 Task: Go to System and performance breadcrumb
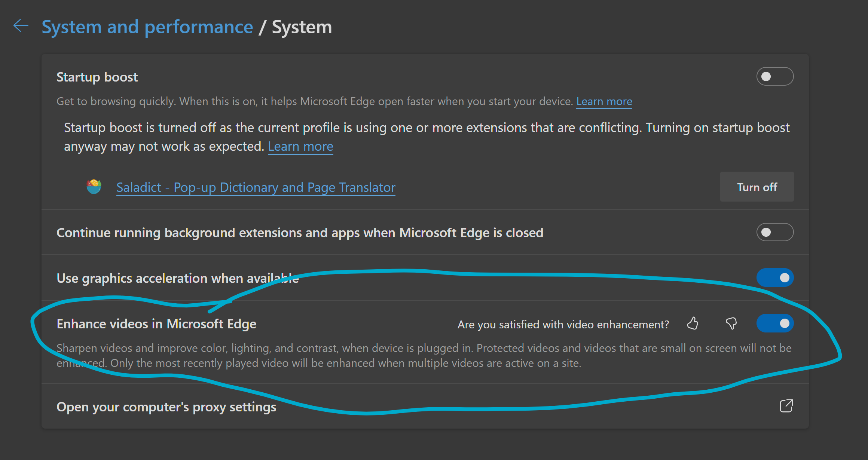(147, 27)
